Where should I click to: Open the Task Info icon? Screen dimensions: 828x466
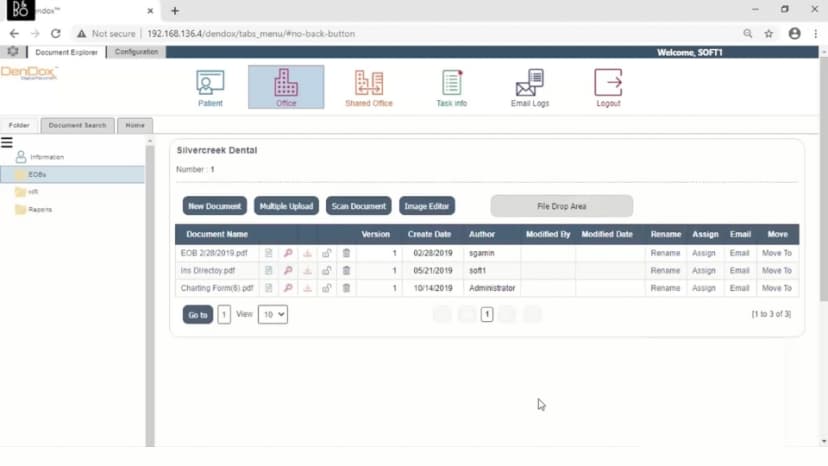coord(451,88)
